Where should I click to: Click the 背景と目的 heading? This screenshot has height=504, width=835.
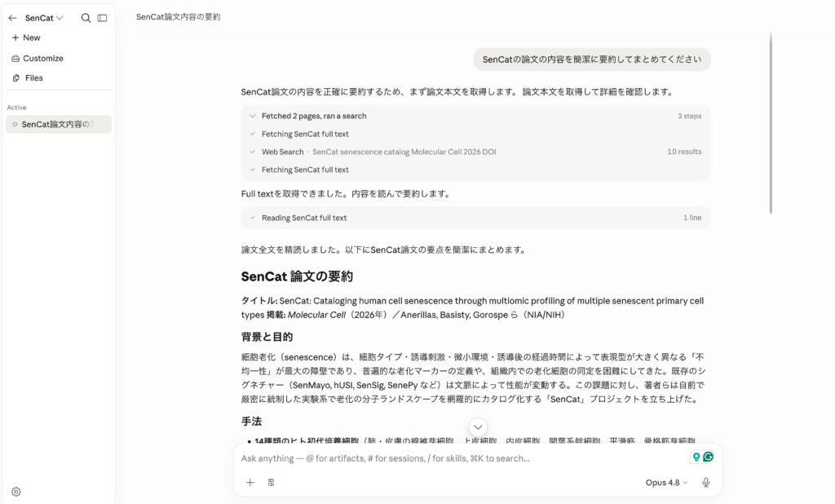click(267, 337)
